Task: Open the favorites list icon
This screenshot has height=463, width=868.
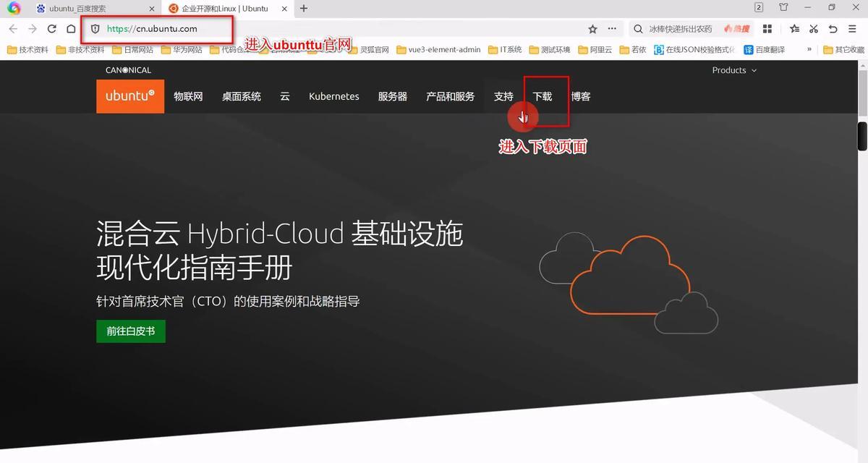Action: [x=795, y=29]
